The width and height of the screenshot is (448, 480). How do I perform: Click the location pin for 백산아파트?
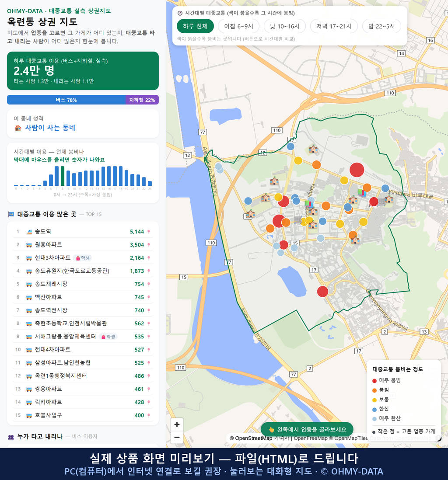pos(149,297)
